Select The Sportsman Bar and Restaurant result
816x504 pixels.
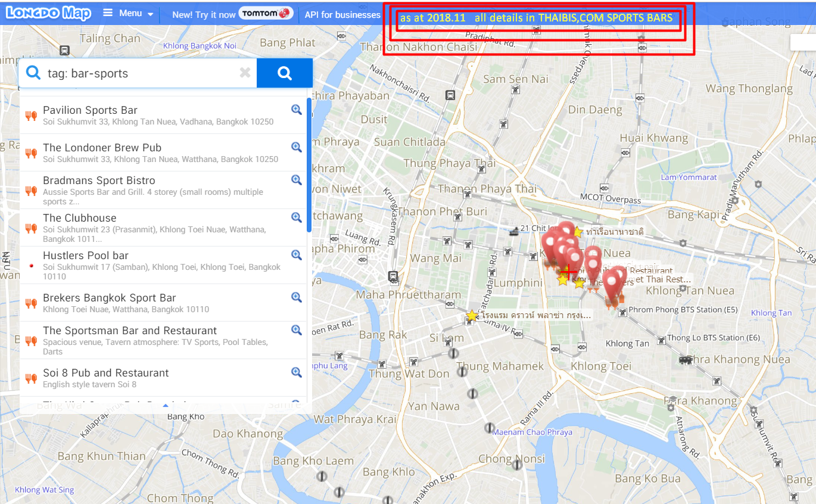(163, 340)
